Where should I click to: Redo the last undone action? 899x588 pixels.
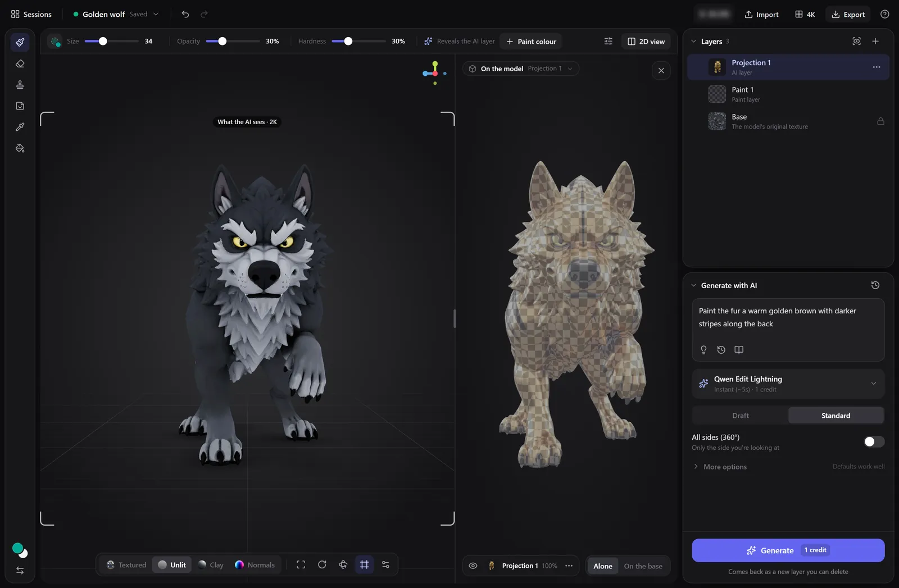click(205, 14)
